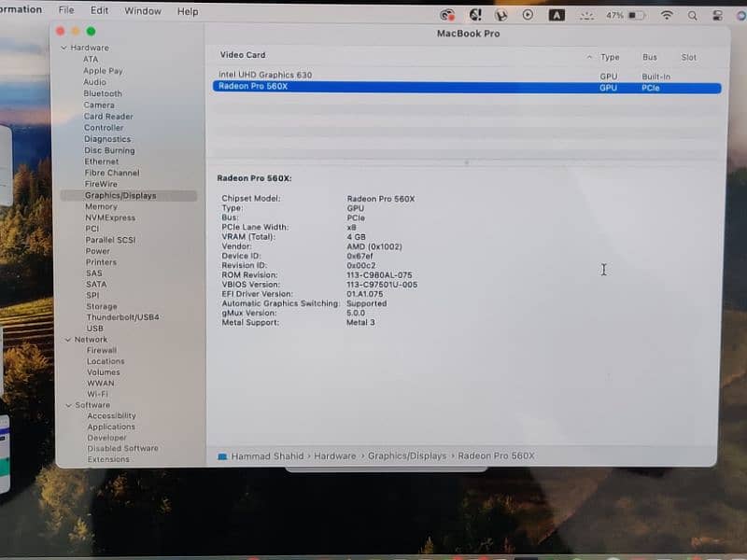Collapse the Hardware section in sidebar
Viewport: 747px width, 560px height.
click(64, 48)
